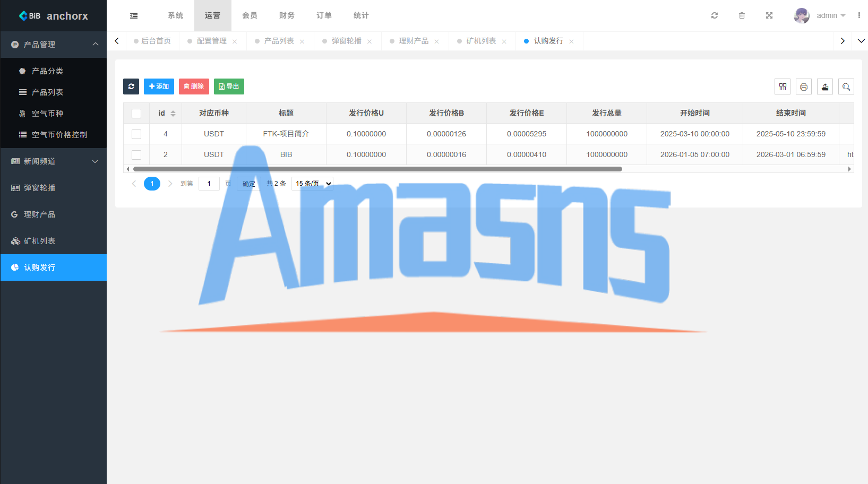Open the tab operations down chevron
Screen dimensions: 868x484
pos(861,41)
